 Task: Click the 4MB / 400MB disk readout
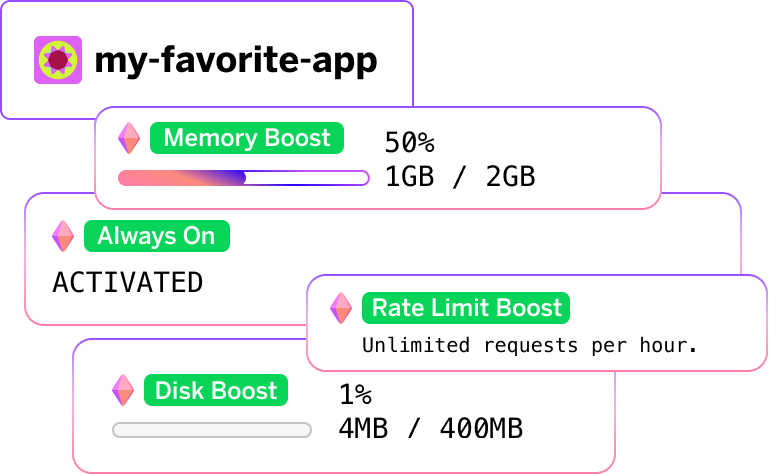430,429
